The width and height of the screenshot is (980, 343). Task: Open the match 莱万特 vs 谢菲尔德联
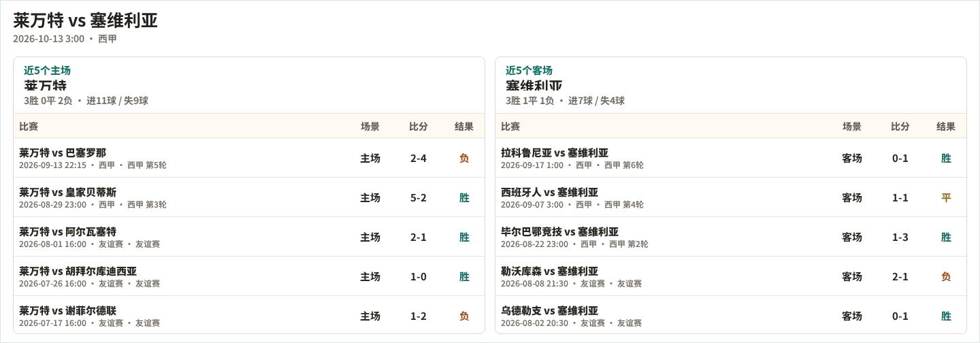coord(67,310)
